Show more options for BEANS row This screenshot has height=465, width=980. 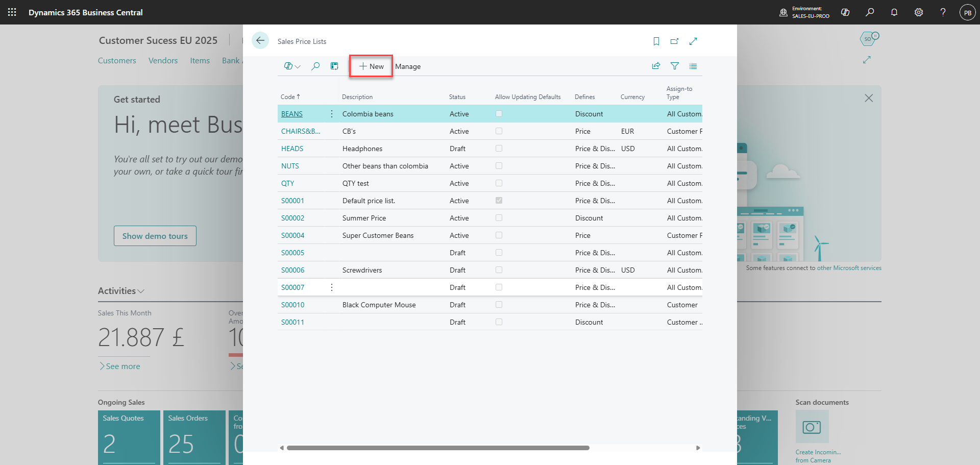(332, 114)
